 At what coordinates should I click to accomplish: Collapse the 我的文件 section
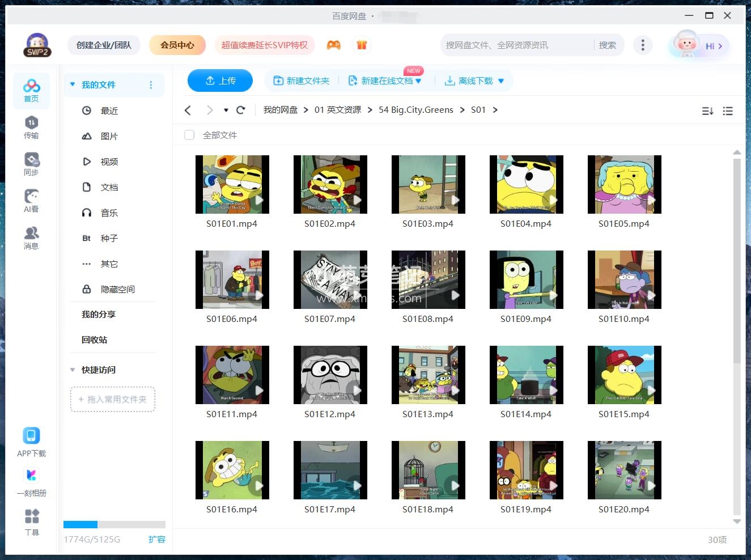[72, 84]
